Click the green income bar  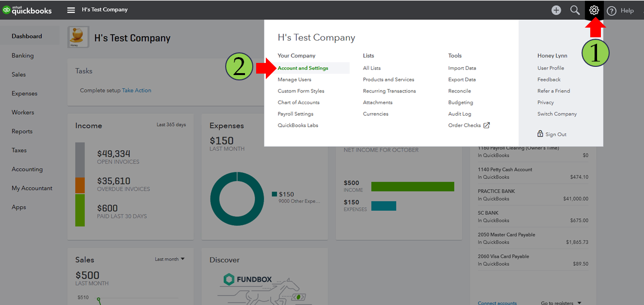point(413,186)
